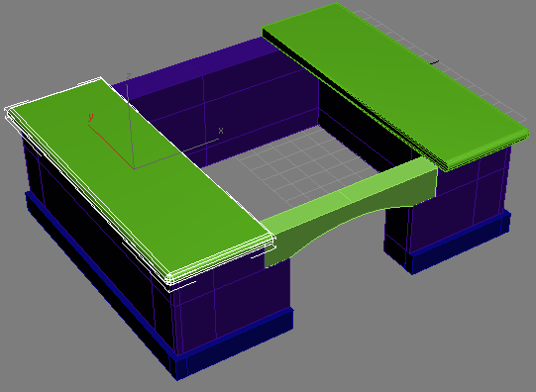
Task: Click the red Y axis label
Action: 90,118
